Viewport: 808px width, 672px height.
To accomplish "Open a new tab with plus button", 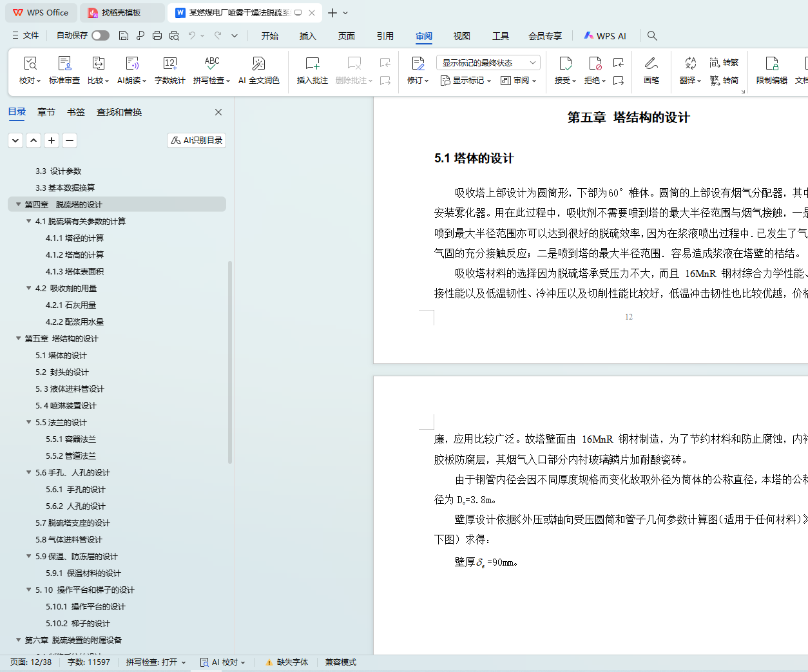I will [x=332, y=13].
